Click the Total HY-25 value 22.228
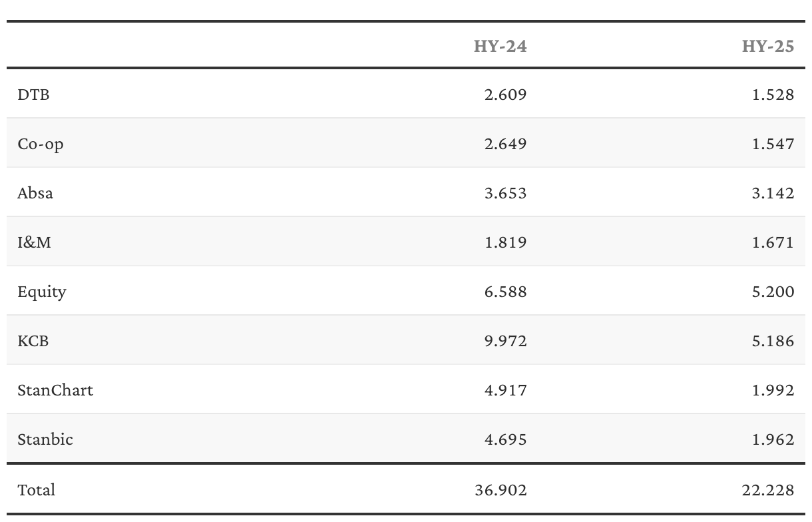The height and width of the screenshot is (522, 812). point(769,490)
